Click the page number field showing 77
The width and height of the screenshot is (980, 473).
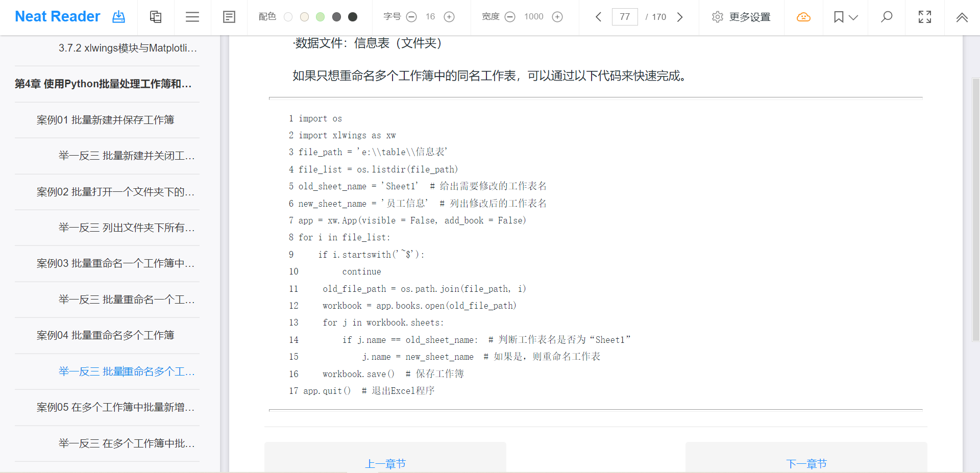coord(625,17)
